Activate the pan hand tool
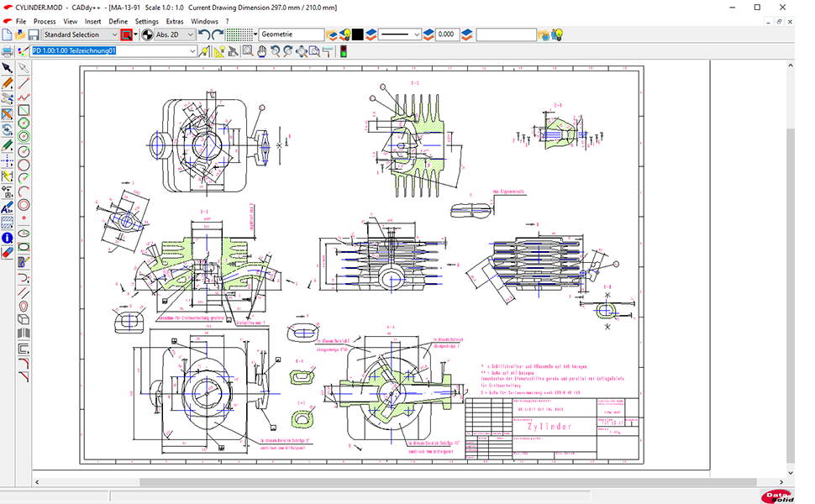 point(261,50)
